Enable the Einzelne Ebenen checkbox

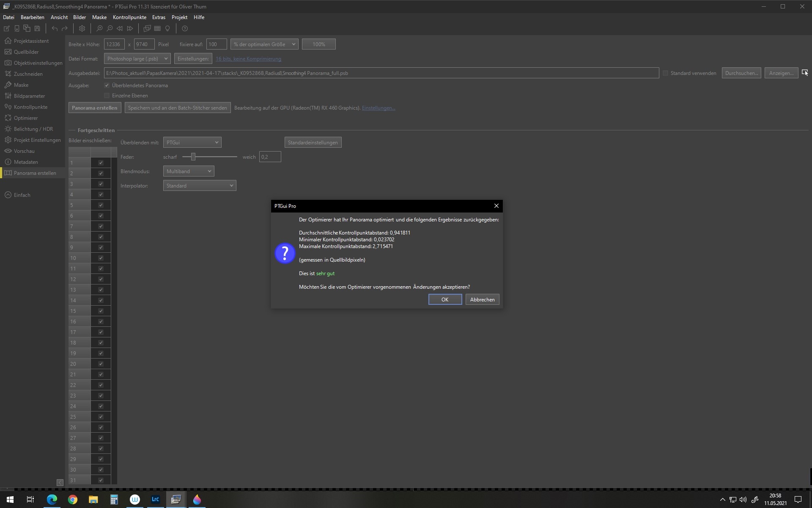tap(107, 96)
